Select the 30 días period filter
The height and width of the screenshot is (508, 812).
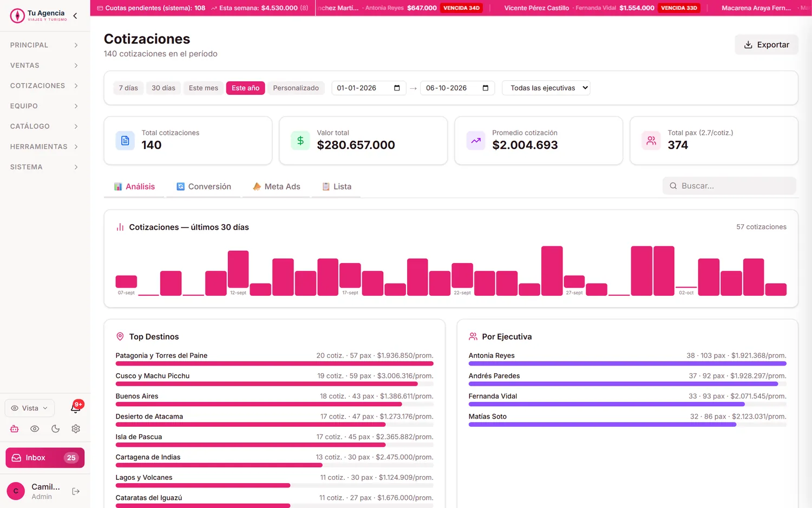click(163, 88)
